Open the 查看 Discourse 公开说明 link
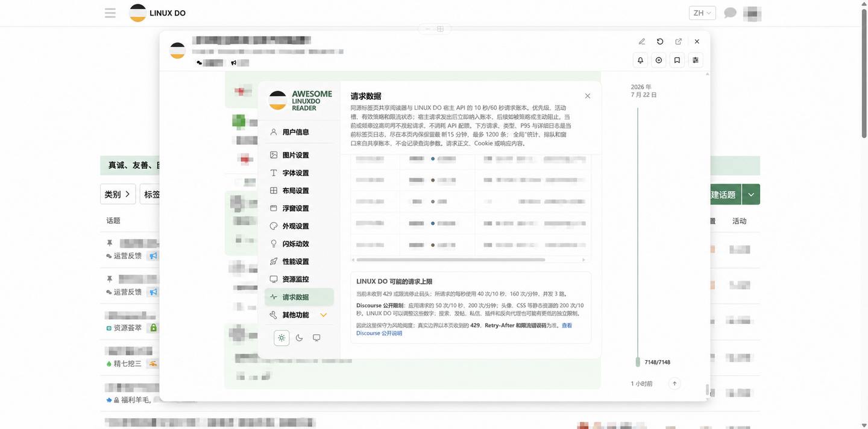This screenshot has height=429, width=868. click(x=379, y=333)
